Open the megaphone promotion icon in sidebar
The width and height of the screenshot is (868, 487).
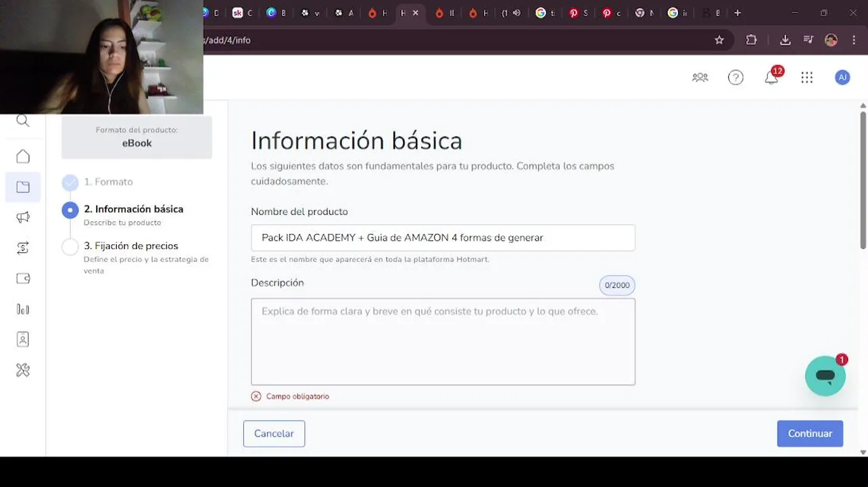pos(23,217)
